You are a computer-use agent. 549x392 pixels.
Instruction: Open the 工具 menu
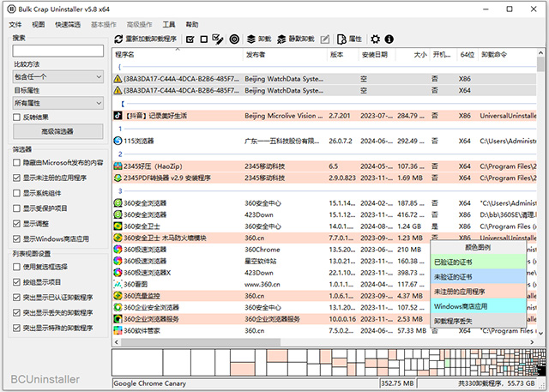click(x=169, y=25)
